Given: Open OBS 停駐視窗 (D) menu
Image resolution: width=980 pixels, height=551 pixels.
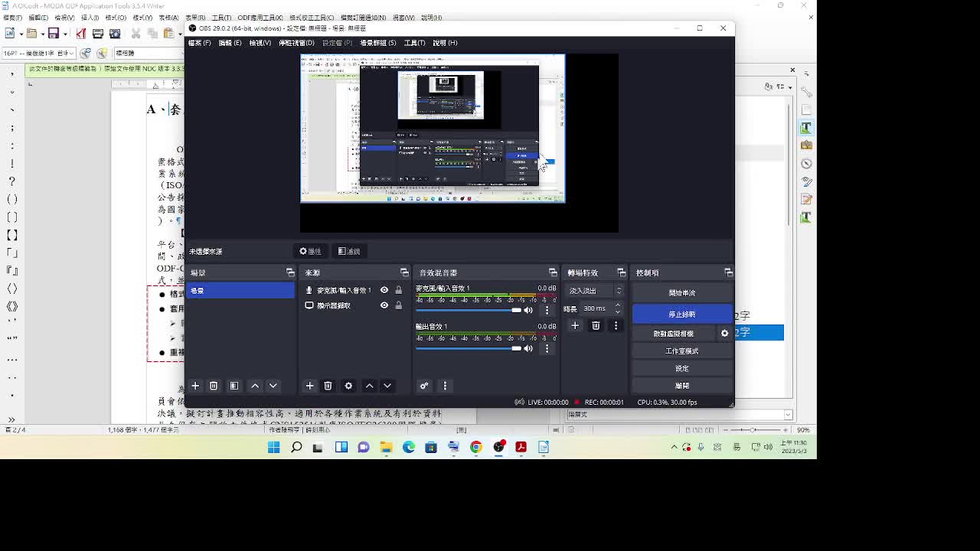Looking at the screenshot, I should click(x=296, y=43).
